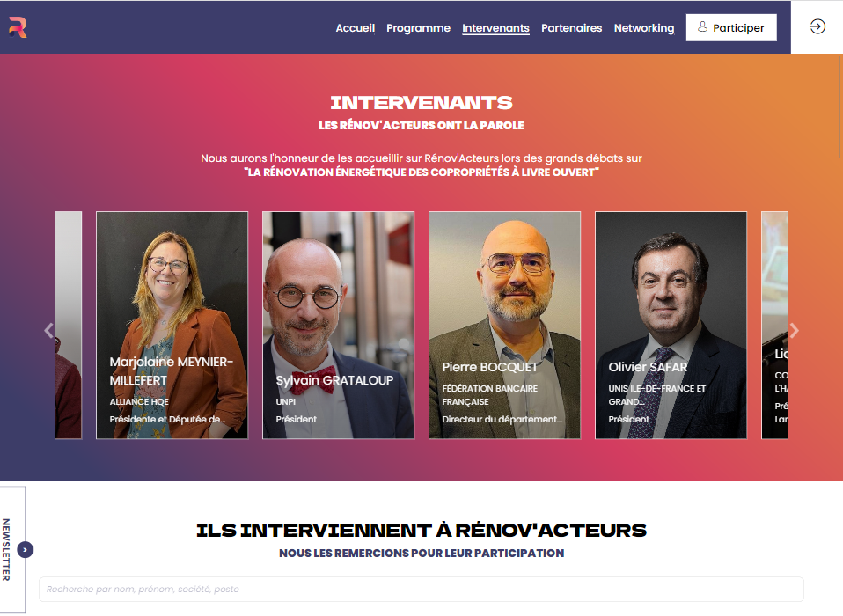Select Pierre Bocquet speaker card
The image size is (843, 616).
coord(504,326)
